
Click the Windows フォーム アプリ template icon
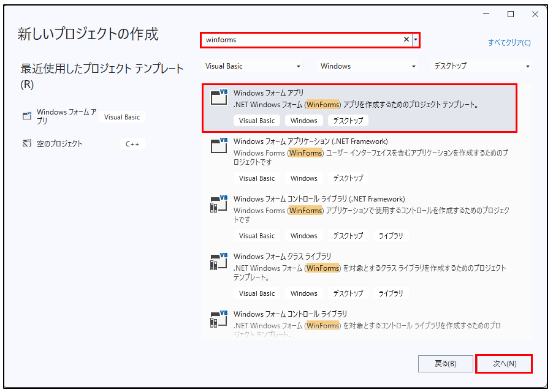(219, 98)
